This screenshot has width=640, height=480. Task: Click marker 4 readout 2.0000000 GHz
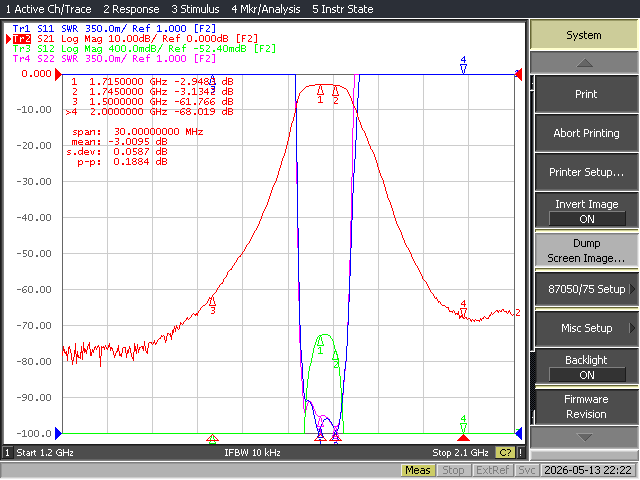coord(149,111)
